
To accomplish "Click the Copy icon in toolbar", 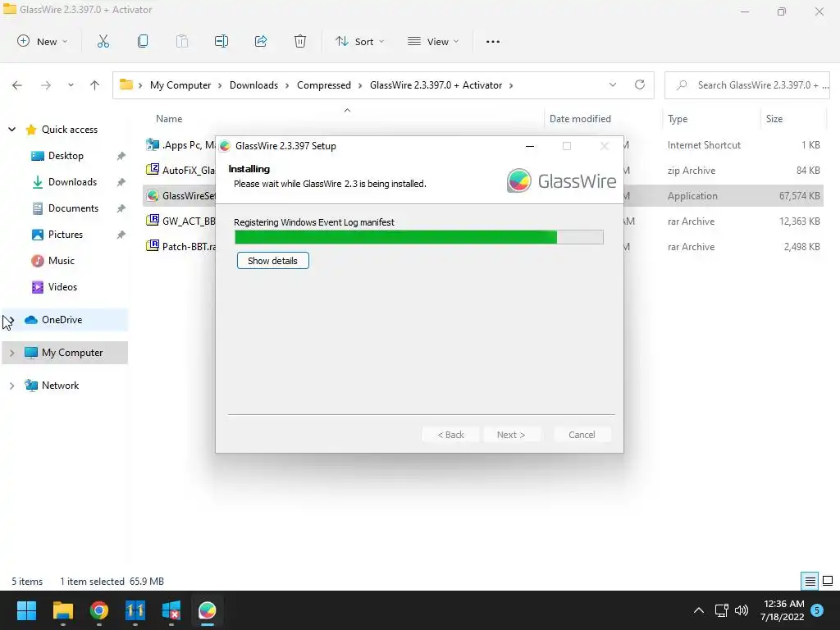I will tap(143, 41).
